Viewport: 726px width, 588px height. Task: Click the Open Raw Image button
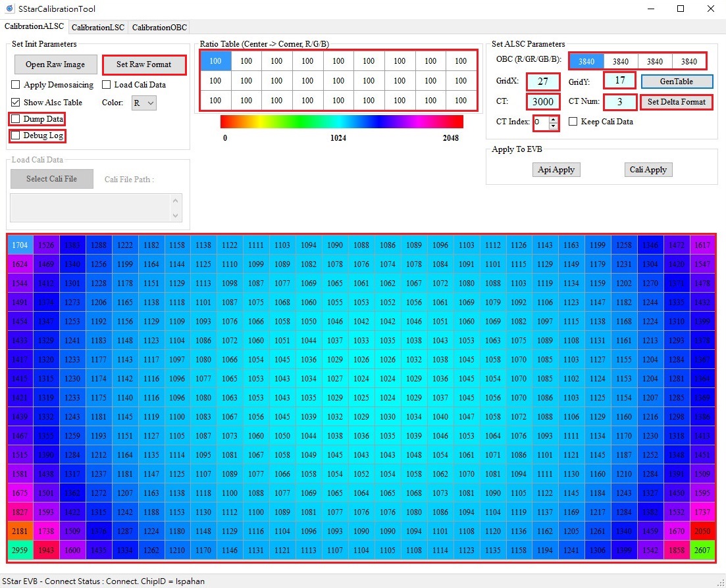55,64
